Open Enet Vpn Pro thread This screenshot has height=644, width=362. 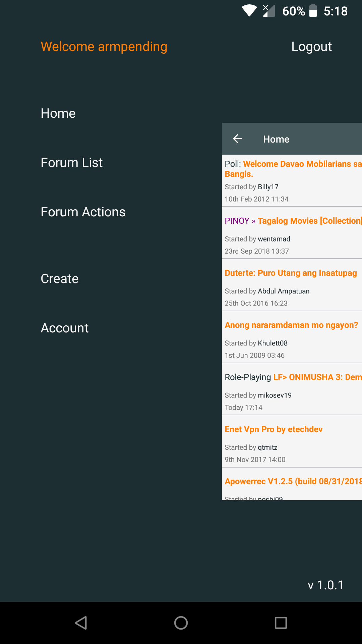274,429
